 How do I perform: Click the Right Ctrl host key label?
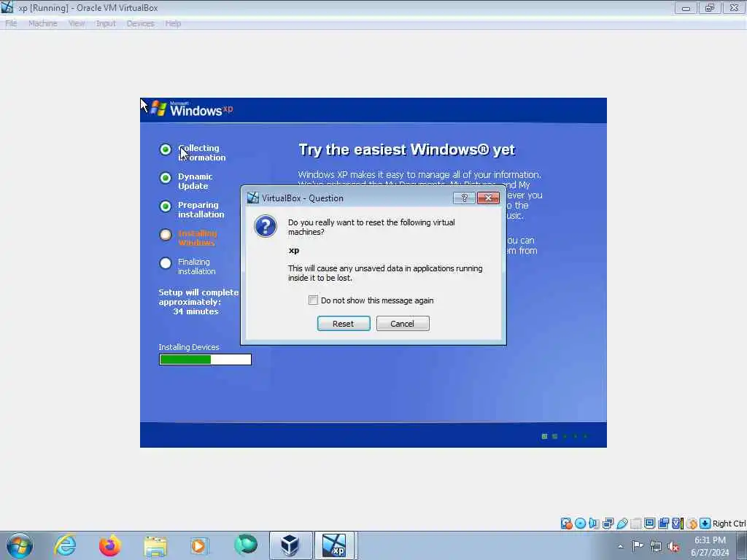click(x=729, y=524)
